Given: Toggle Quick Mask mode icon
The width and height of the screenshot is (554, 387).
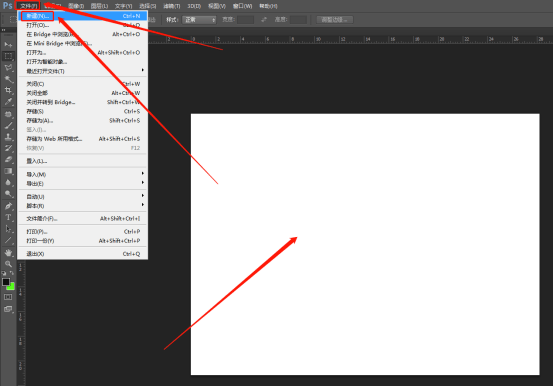Looking at the screenshot, I should [8, 297].
